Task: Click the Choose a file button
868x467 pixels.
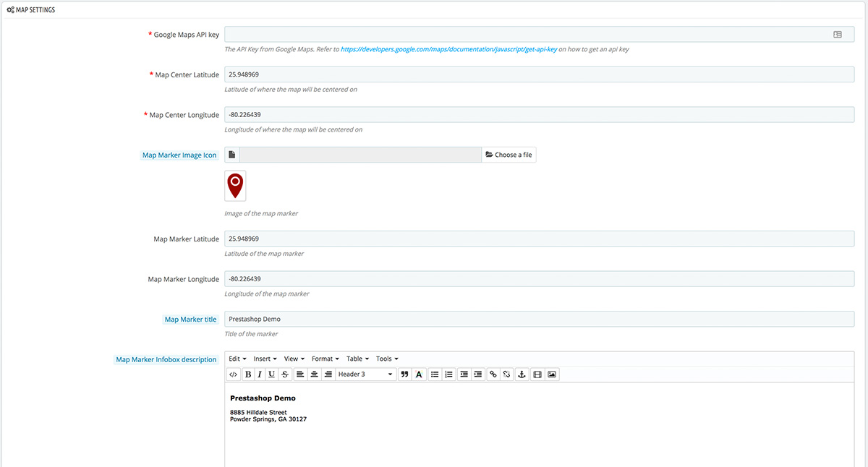Action: (509, 155)
